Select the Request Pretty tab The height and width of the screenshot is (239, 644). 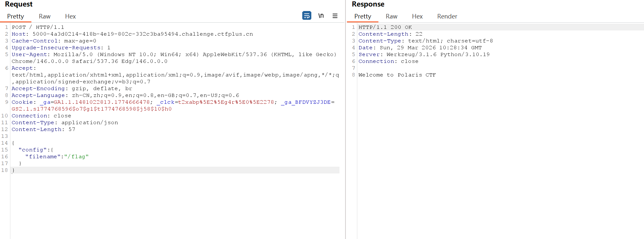(x=16, y=16)
